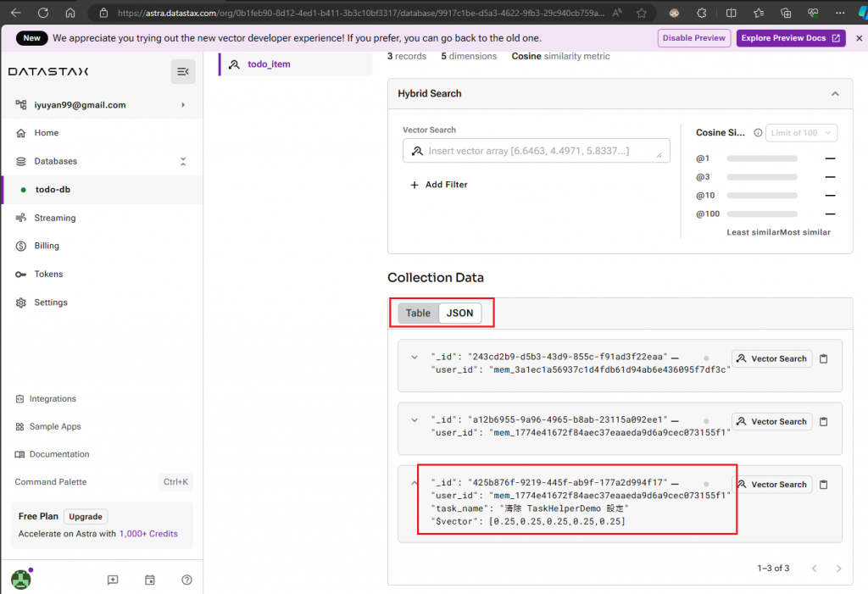Image resolution: width=868 pixels, height=594 pixels.
Task: Open the calendar icon in sidebar footer
Action: pos(149,580)
